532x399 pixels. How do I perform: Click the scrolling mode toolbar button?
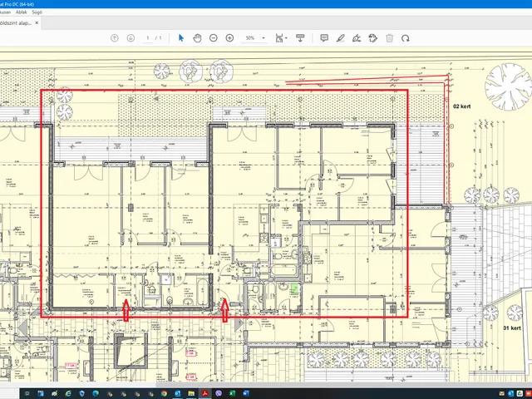(300, 38)
